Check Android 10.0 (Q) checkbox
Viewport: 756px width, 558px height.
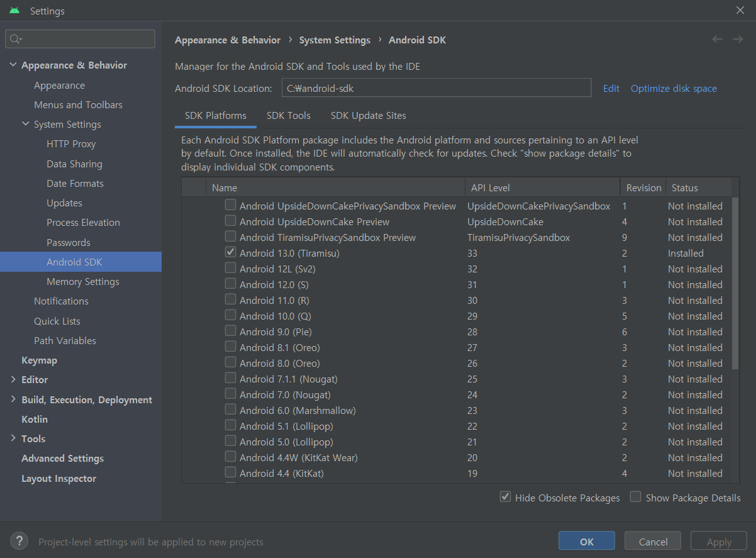click(x=231, y=315)
